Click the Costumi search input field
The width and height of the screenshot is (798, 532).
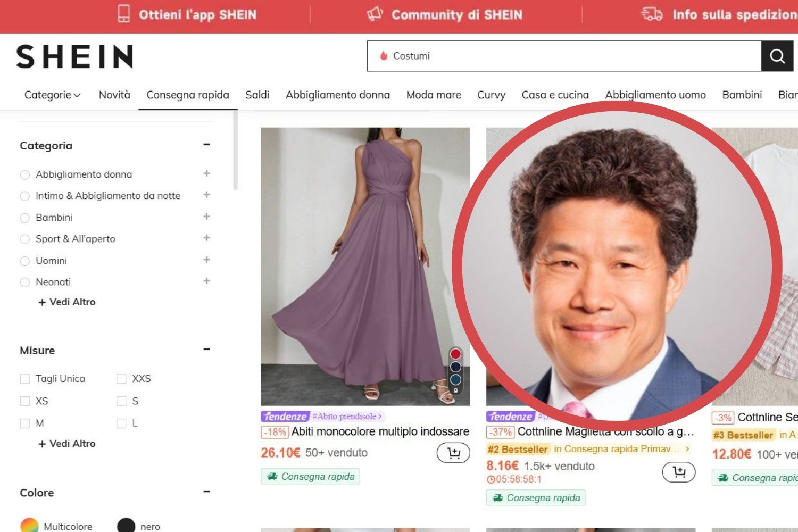pos(564,56)
